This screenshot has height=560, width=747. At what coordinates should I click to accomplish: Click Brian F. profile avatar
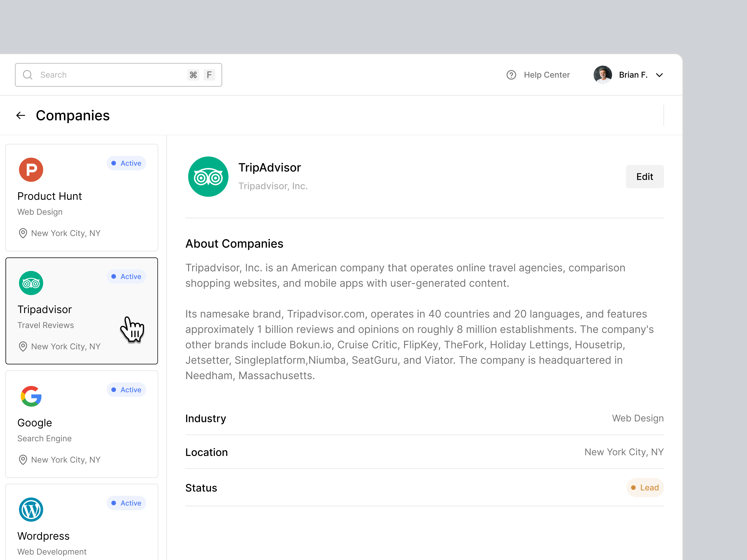tap(603, 75)
